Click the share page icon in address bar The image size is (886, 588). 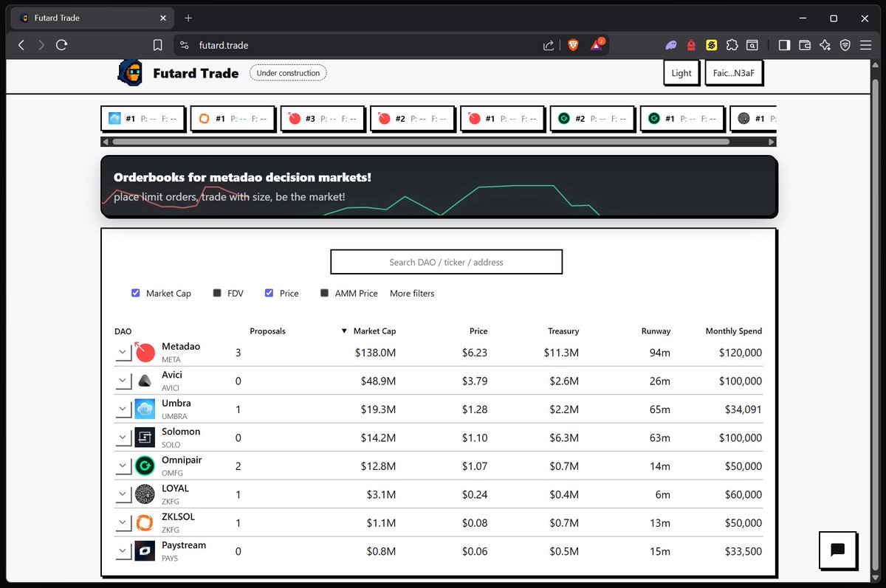(x=549, y=45)
